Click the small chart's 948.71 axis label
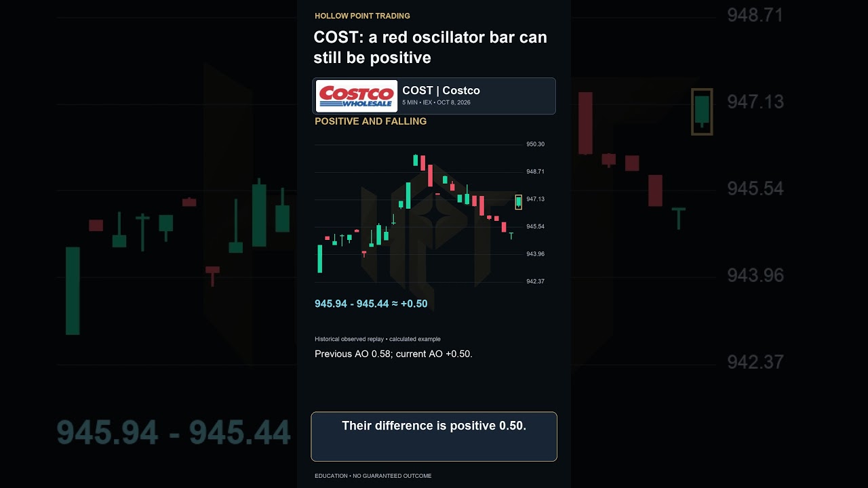This screenshot has height=488, width=868. tap(535, 171)
